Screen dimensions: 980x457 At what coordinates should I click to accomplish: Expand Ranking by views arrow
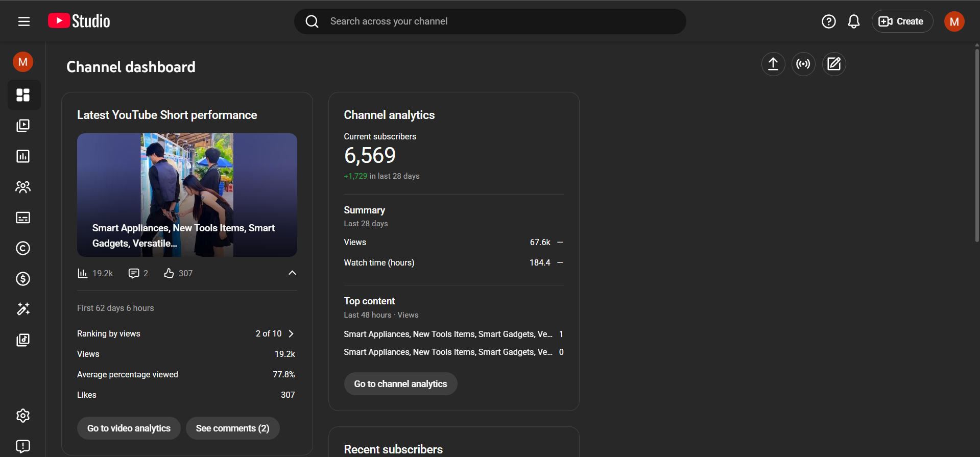pyautogui.click(x=291, y=334)
